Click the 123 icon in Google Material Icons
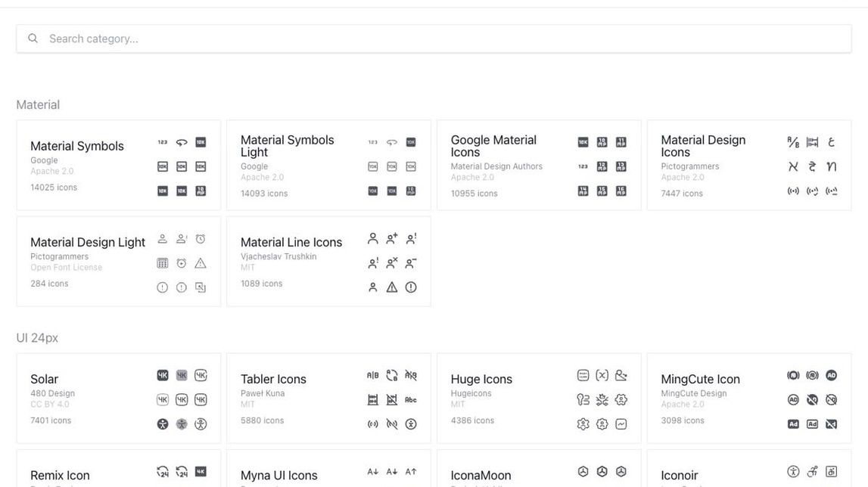The image size is (868, 487). [583, 166]
